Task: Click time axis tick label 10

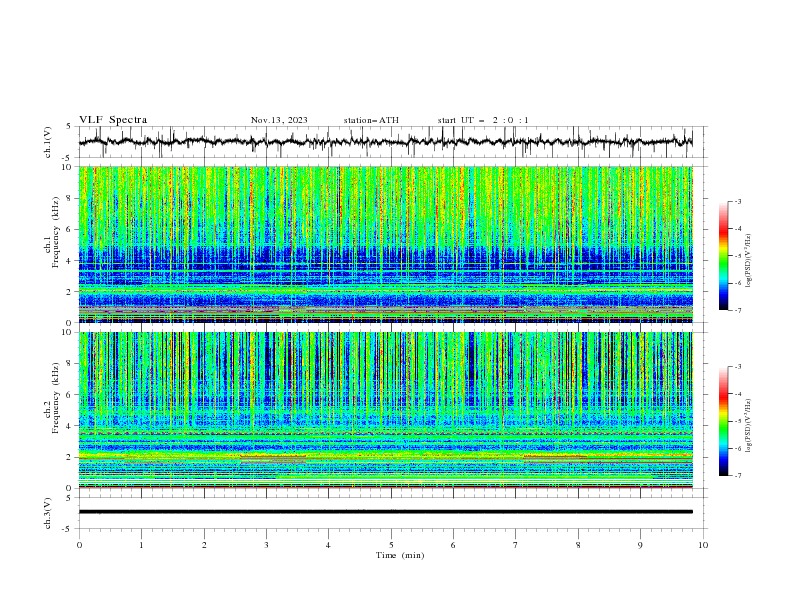Action: coord(703,545)
